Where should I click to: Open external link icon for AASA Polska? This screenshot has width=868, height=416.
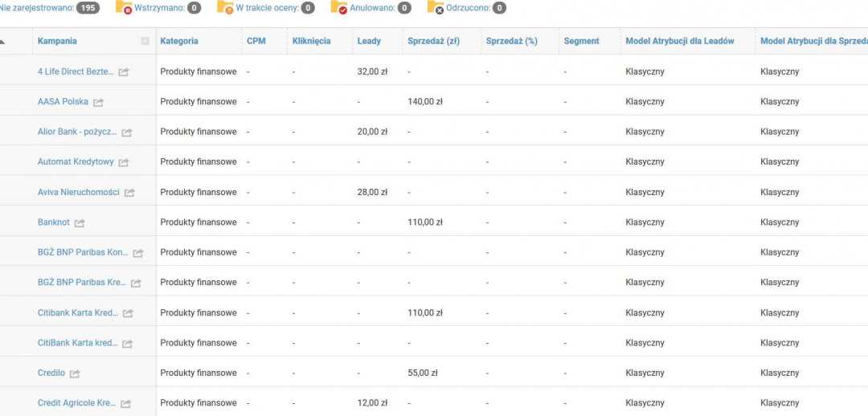point(98,102)
